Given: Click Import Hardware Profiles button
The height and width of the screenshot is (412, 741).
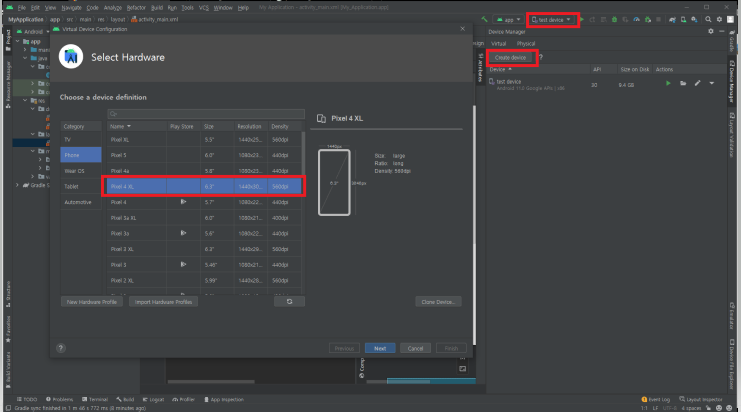Looking at the screenshot, I should pos(164,301).
